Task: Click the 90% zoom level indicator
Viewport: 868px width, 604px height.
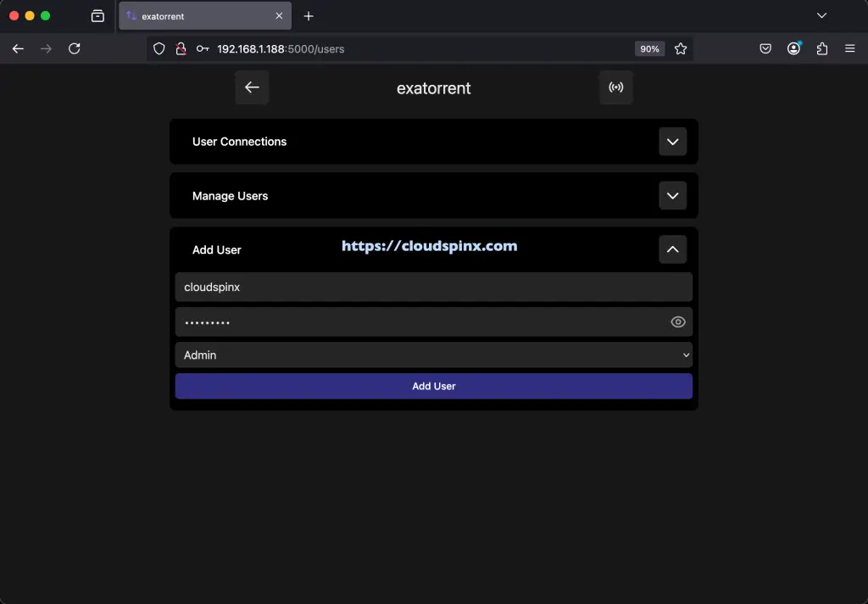Action: point(649,48)
